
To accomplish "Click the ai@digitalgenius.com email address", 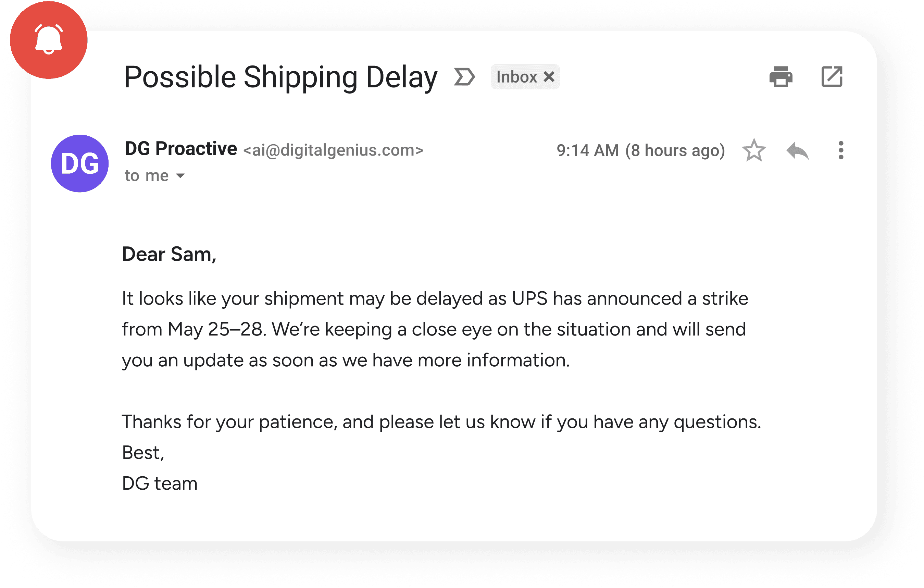I will click(x=333, y=150).
